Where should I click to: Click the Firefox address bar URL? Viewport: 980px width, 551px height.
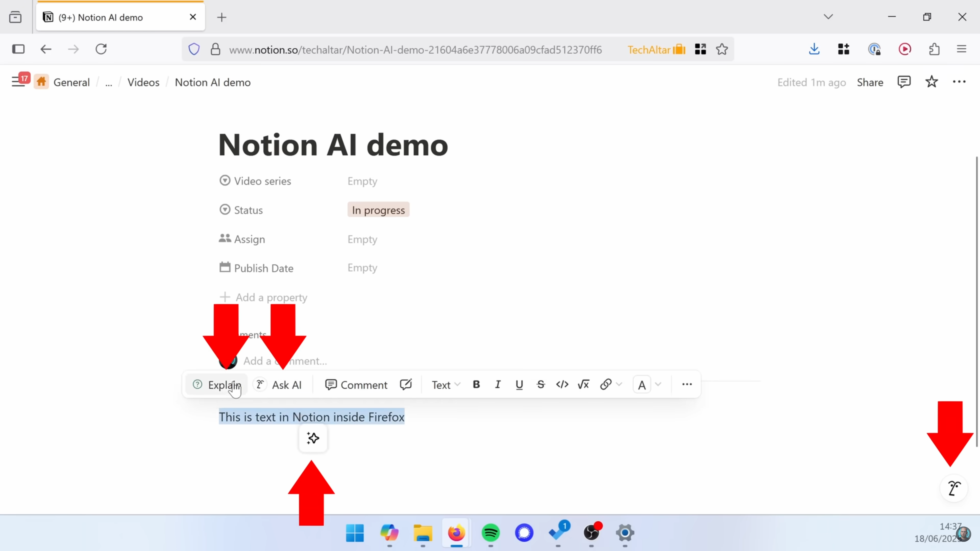pos(415,50)
